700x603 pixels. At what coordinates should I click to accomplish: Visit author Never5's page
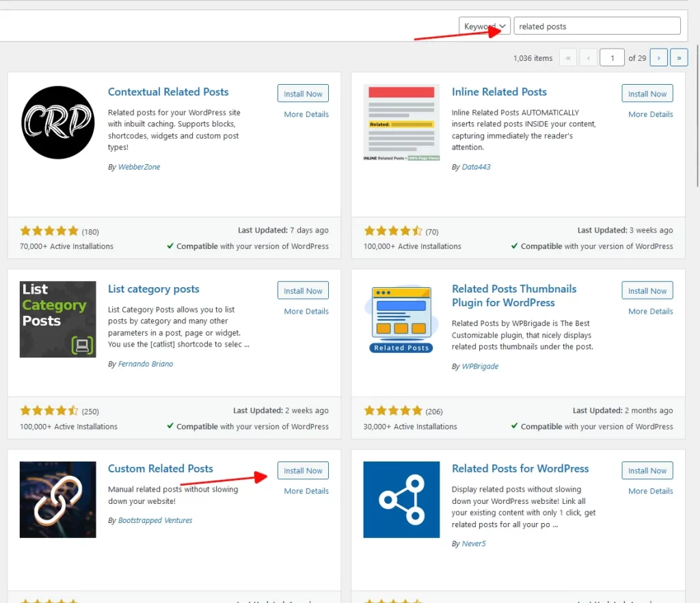(x=474, y=544)
